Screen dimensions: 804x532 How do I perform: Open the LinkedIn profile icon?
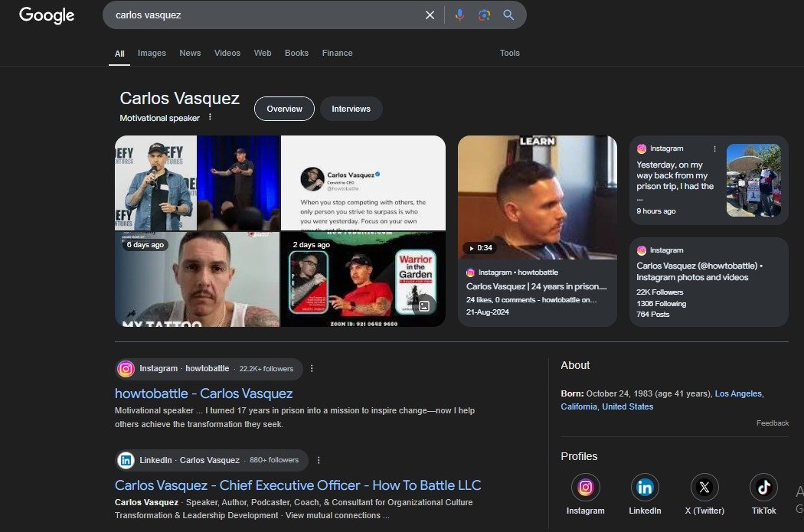point(645,488)
